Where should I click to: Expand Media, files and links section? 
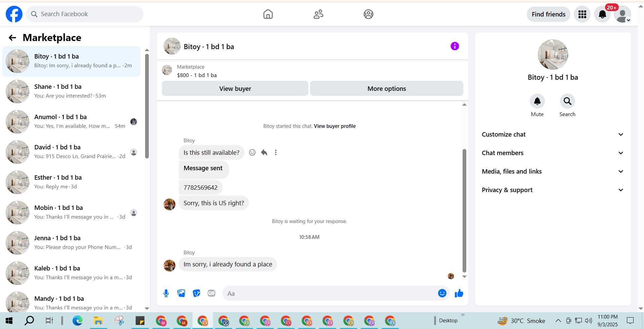pyautogui.click(x=553, y=172)
